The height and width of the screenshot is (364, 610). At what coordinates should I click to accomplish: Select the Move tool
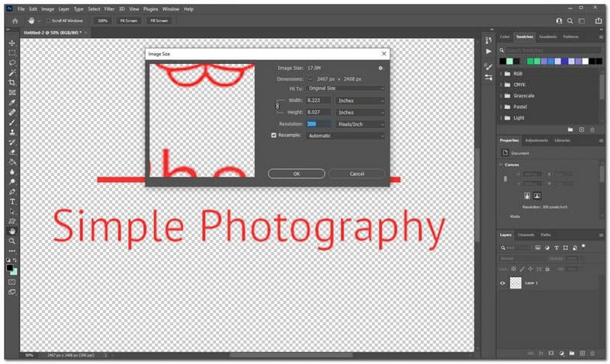click(12, 43)
